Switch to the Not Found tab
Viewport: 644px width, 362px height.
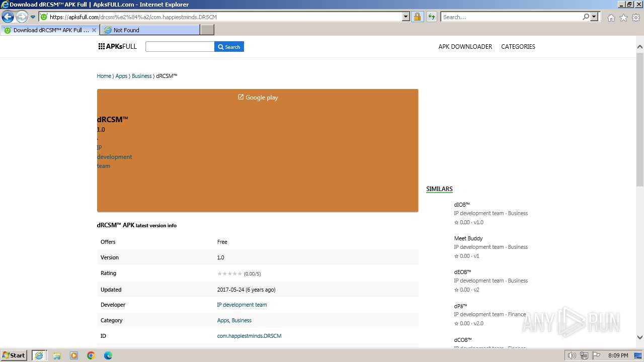(150, 30)
